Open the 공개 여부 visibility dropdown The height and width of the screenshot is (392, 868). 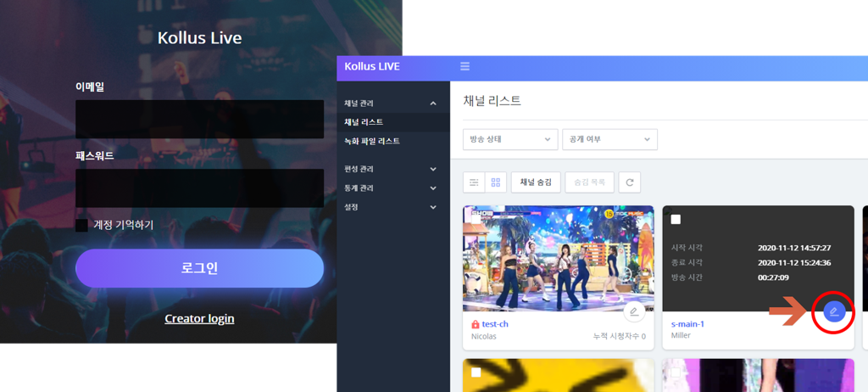[x=610, y=139]
